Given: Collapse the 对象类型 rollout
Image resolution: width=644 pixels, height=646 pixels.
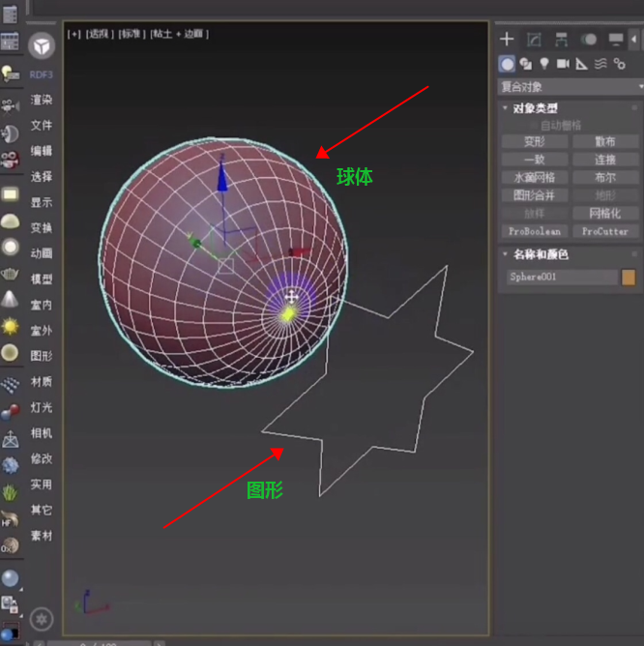Looking at the screenshot, I should click(x=505, y=108).
